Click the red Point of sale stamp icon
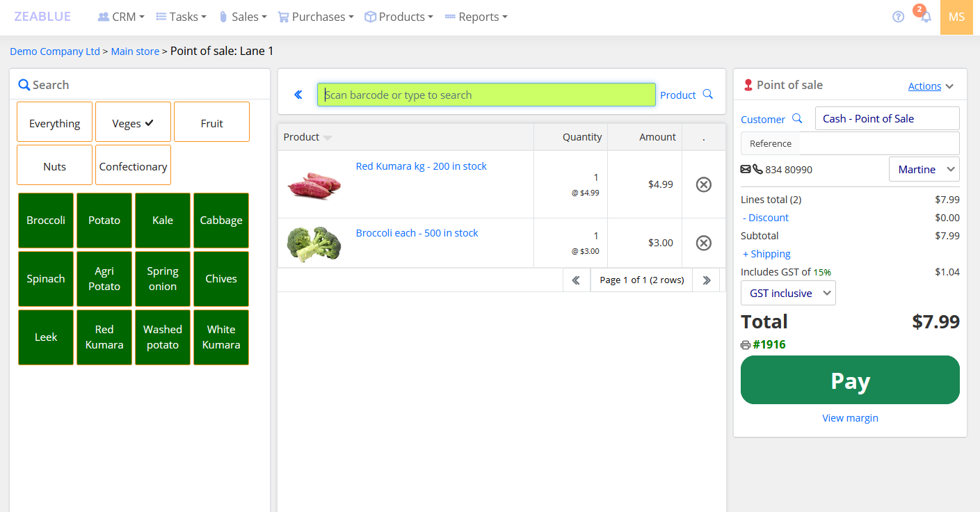The width and height of the screenshot is (980, 512). point(748,85)
